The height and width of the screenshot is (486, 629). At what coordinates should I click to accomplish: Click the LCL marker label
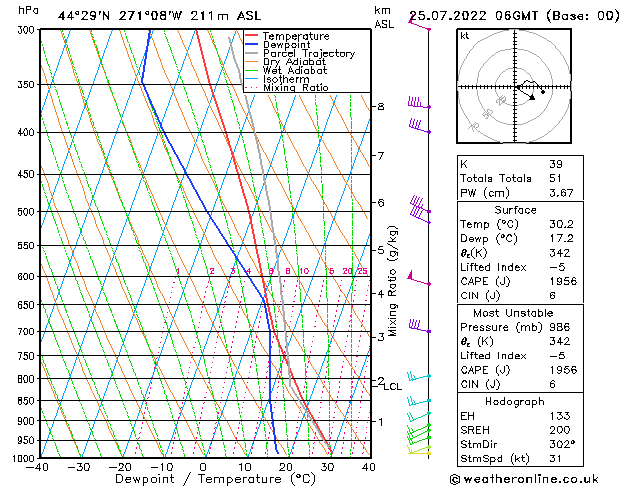pos(393,387)
